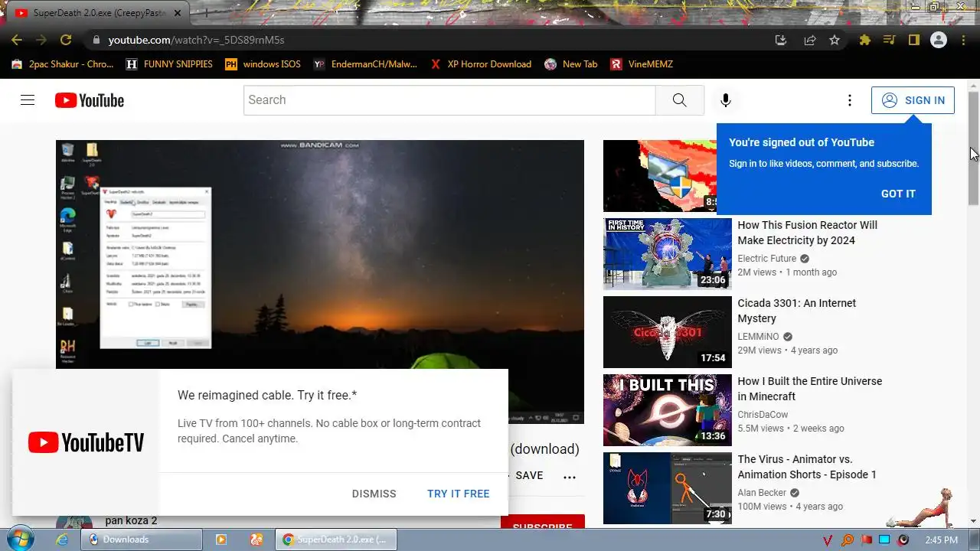
Task: Open Windows Media Player taskbar icon
Action: click(x=221, y=540)
